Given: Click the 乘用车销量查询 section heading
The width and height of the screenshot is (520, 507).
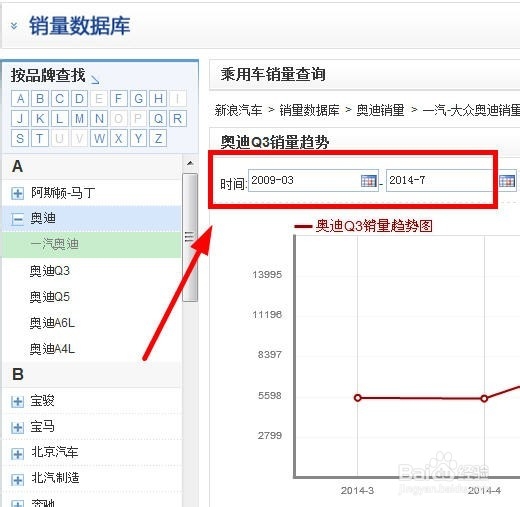Looking at the screenshot, I should [273, 75].
